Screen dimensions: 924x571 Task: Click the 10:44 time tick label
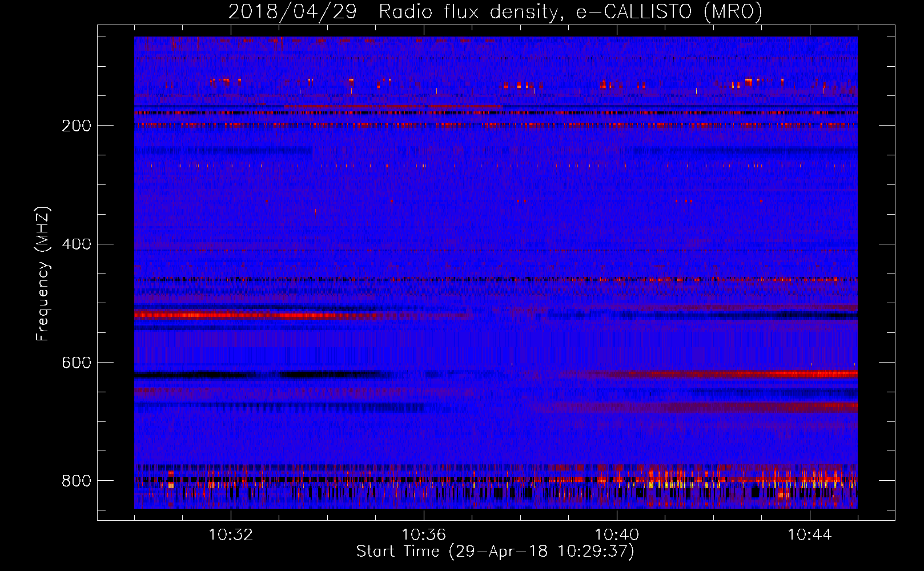[x=810, y=535]
